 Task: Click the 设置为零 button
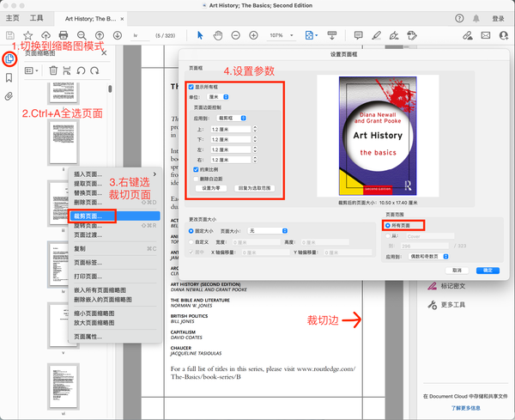[x=211, y=186]
